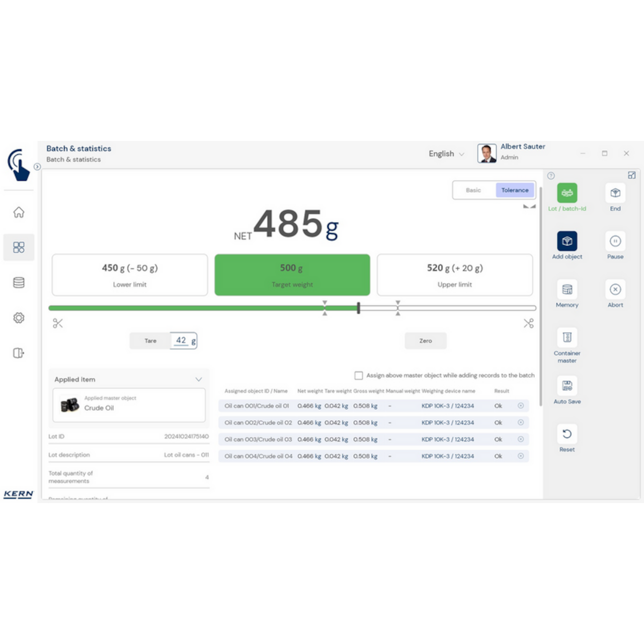Activate Auto Save

pos(567,385)
